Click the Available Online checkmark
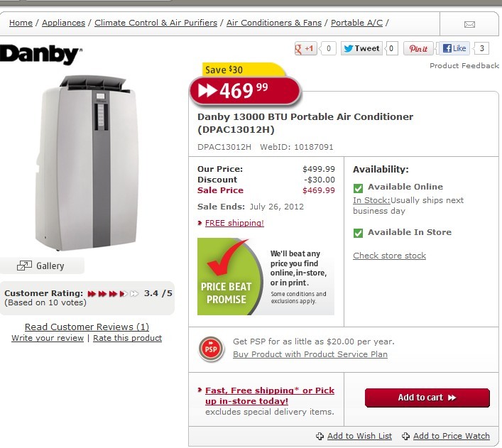Image resolution: width=502 pixels, height=448 pixels. 358,188
